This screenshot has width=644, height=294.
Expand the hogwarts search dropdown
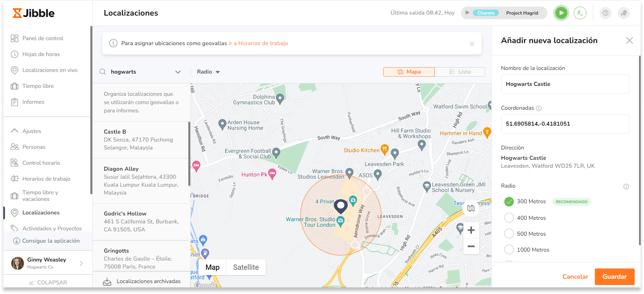pos(178,72)
